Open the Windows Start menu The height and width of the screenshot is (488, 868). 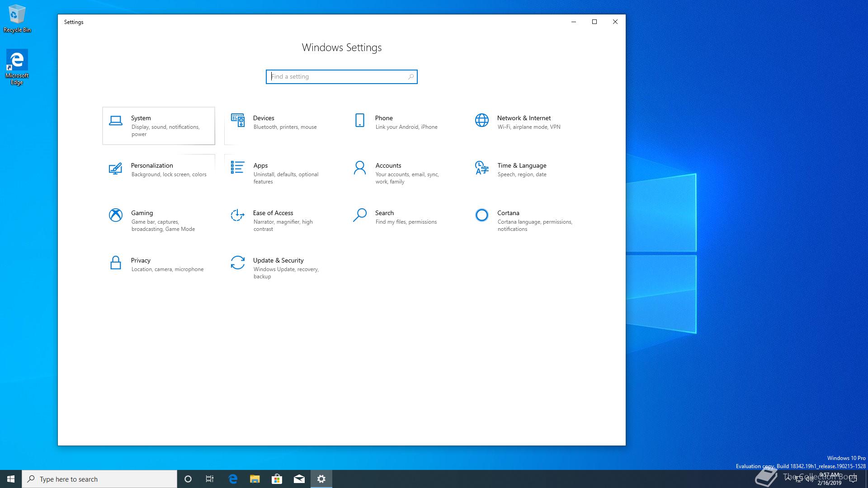point(11,479)
